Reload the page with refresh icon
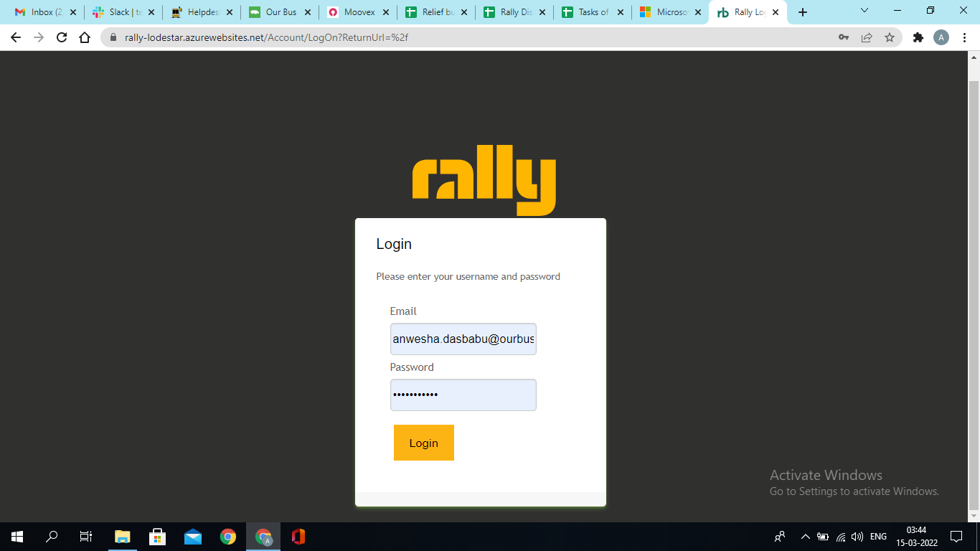The height and width of the screenshot is (551, 980). coord(62,37)
